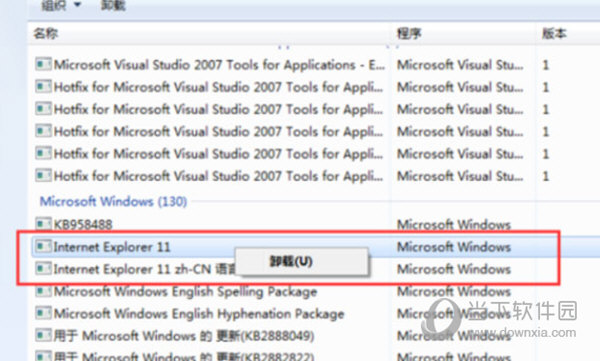The height and width of the screenshot is (361, 600).
Task: Click the KB958488 update icon
Action: point(43,224)
